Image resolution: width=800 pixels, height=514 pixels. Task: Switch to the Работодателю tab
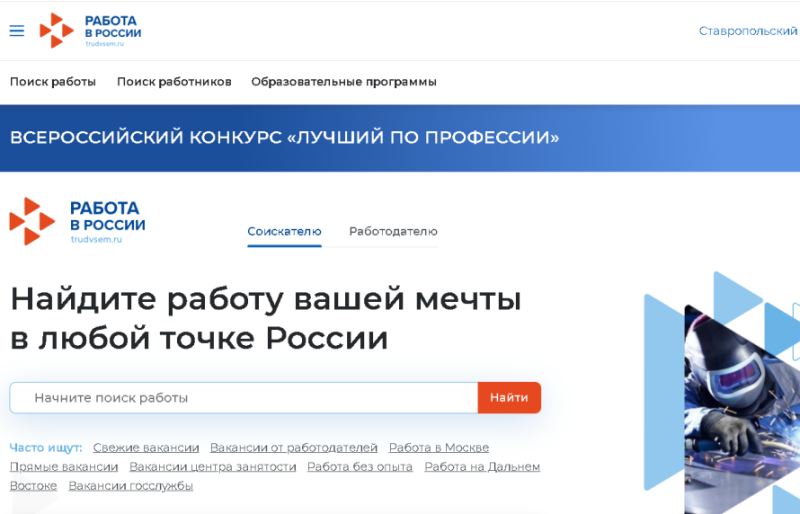point(393,232)
